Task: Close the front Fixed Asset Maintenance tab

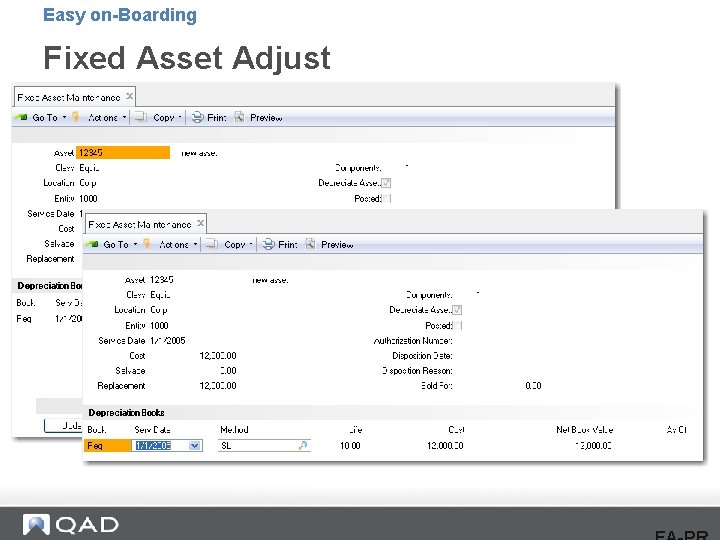Action: pyautogui.click(x=200, y=223)
